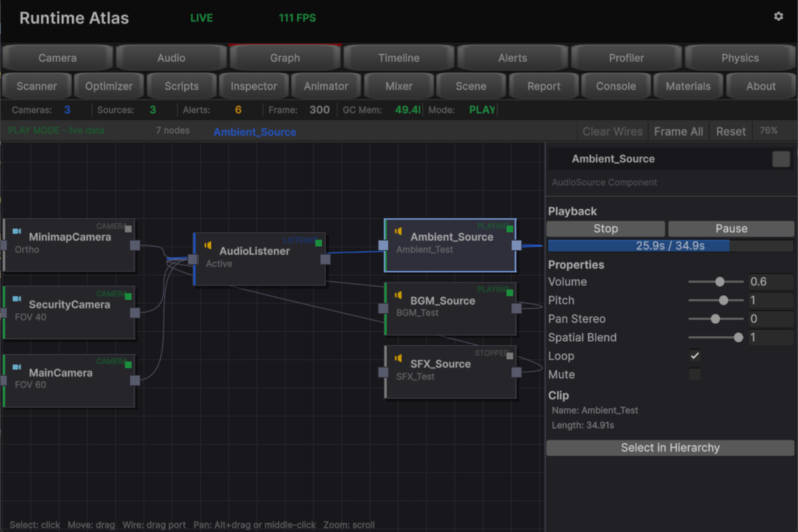Click the Ambient_Source output port
The width and height of the screenshot is (798, 532).
pyautogui.click(x=517, y=245)
